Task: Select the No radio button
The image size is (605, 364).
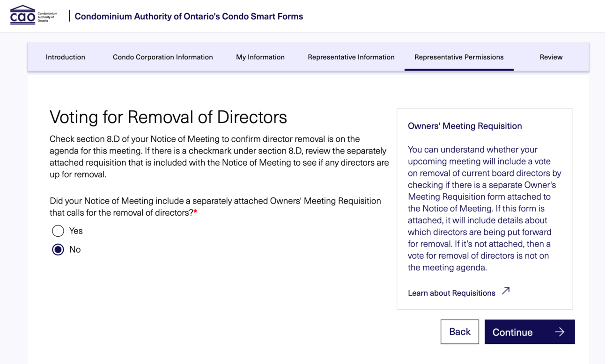Action: pyautogui.click(x=58, y=249)
